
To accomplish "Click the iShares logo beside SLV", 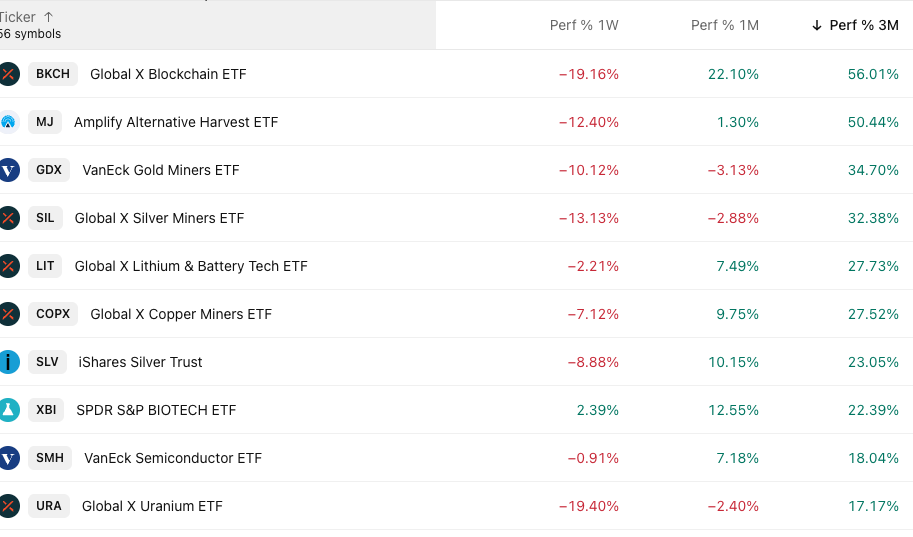I will pyautogui.click(x=9, y=362).
